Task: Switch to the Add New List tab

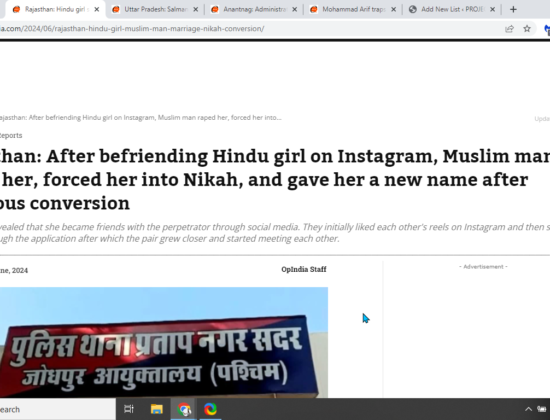Action: pos(452,9)
